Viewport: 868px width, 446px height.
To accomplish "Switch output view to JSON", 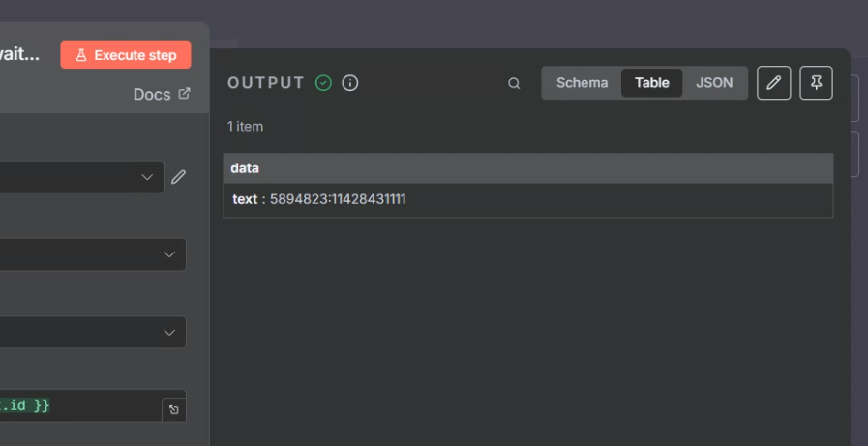I will tap(714, 83).
